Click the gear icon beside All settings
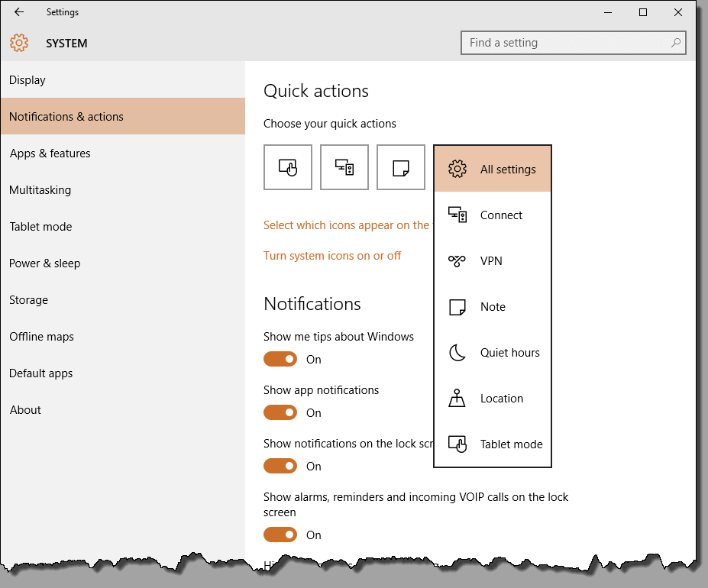Viewport: 708px width, 588px height. 457,169
